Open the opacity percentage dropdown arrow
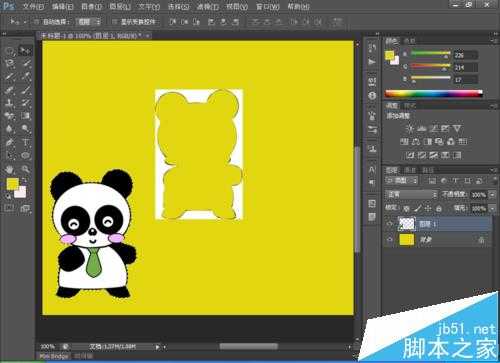The image size is (500, 363). click(492, 195)
